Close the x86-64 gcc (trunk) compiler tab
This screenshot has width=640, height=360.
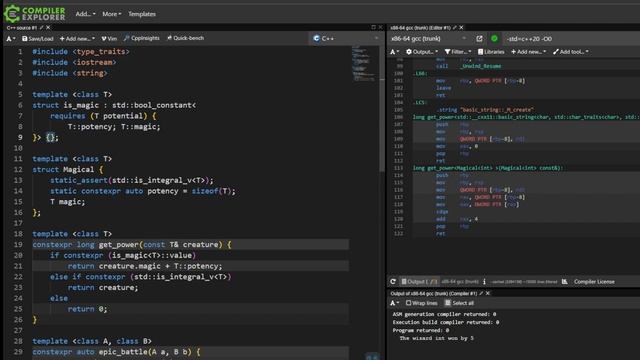coord(461,28)
